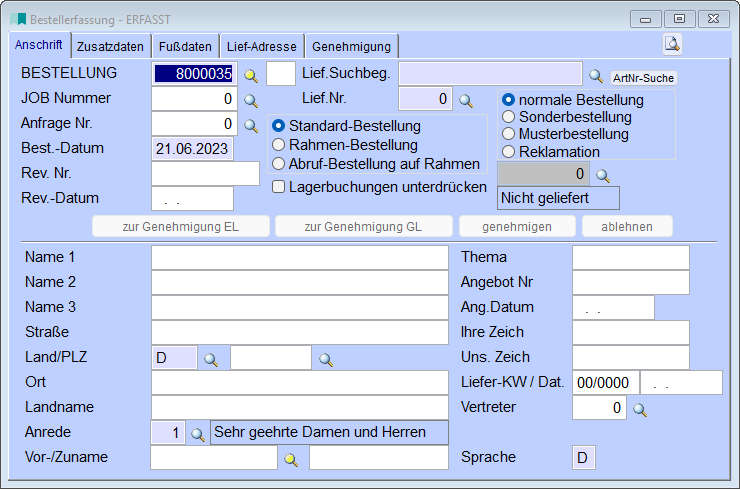This screenshot has height=489, width=740.
Task: Click the app bookmark icon in title bar
Action: tap(18, 19)
